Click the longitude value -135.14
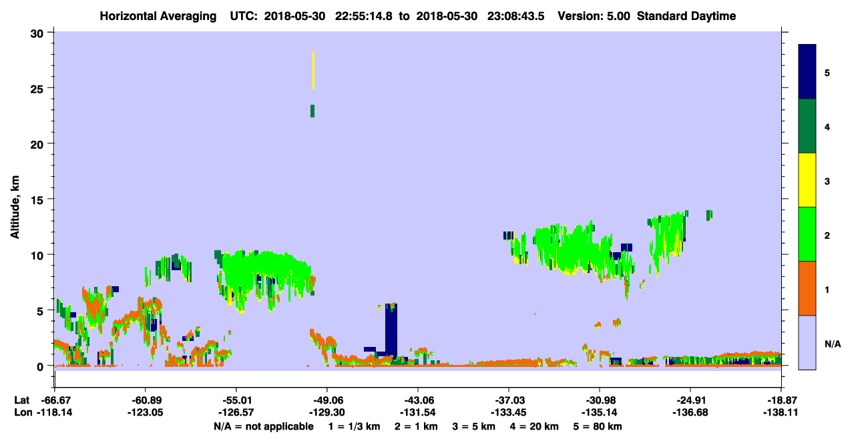The width and height of the screenshot is (868, 445). pos(600,412)
